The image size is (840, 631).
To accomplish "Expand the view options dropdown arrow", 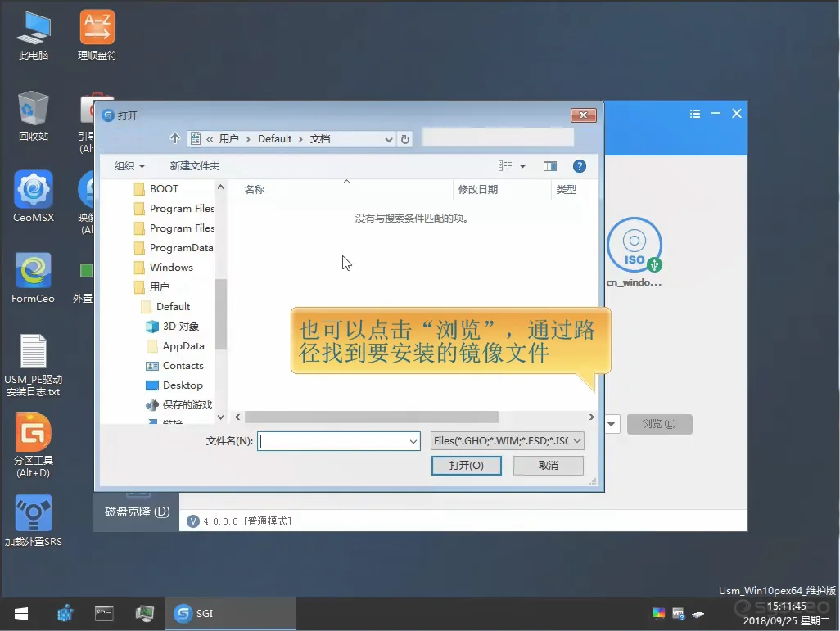I will click(x=522, y=166).
